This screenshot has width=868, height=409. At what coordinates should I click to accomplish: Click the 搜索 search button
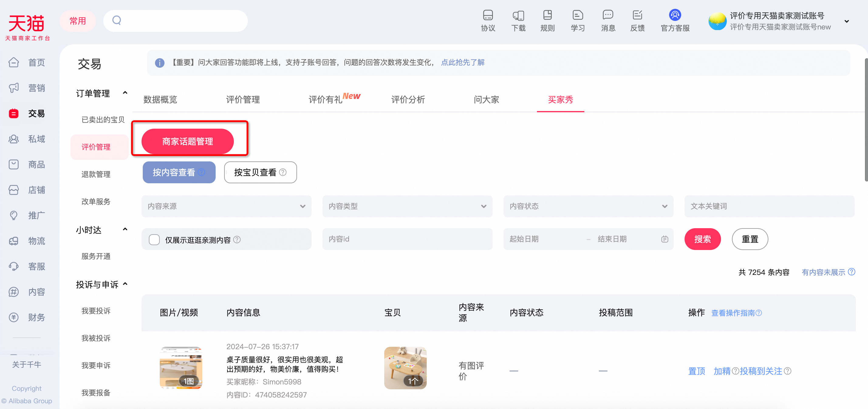tap(702, 239)
